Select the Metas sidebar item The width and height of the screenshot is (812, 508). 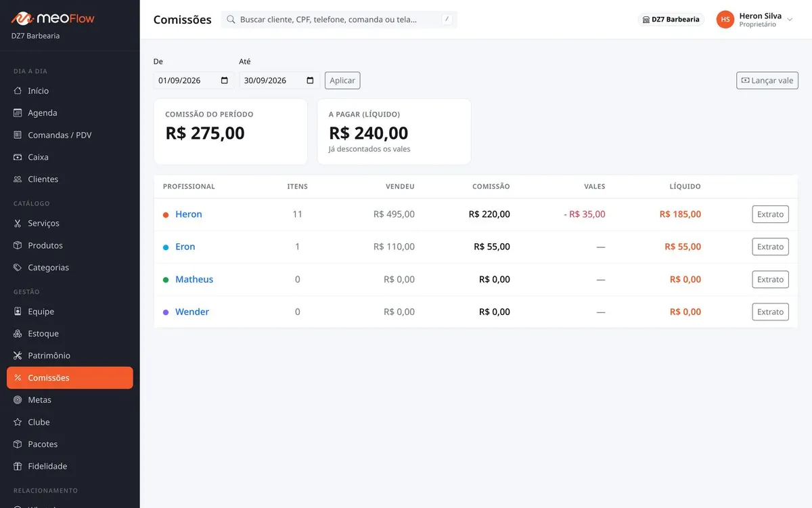coord(70,400)
